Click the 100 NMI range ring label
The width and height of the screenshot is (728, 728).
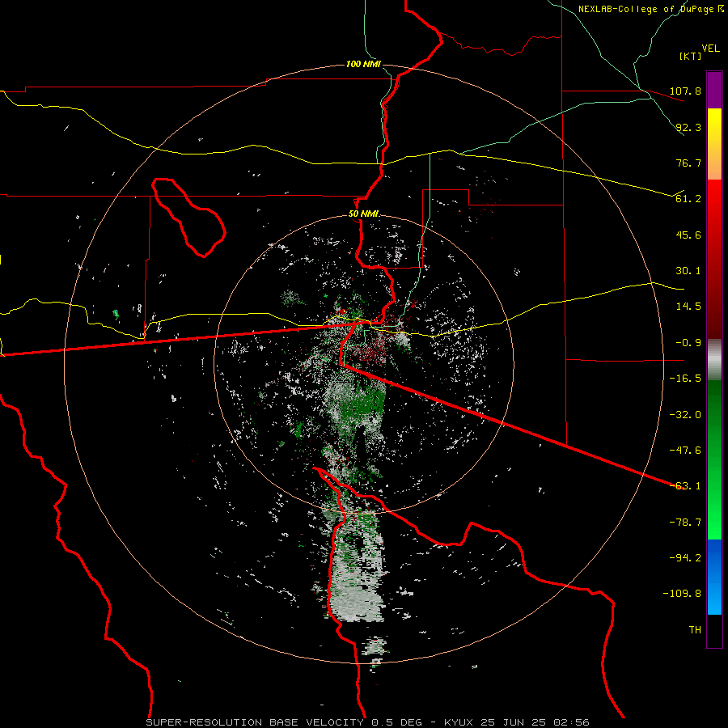point(363,64)
